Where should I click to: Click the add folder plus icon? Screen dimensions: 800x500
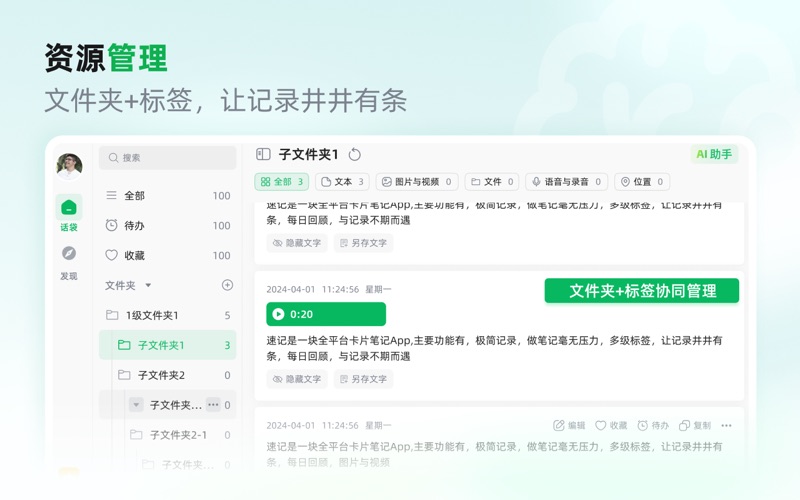(x=227, y=285)
